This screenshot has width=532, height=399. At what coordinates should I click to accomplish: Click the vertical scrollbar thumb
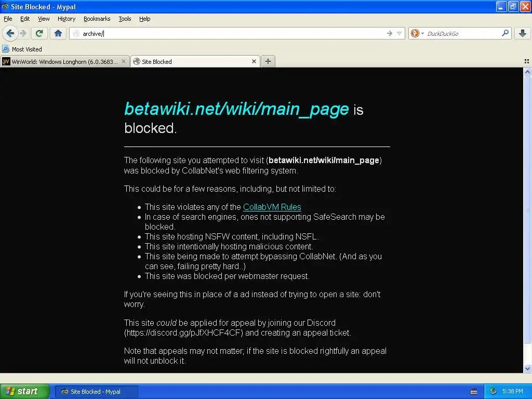coord(527,210)
